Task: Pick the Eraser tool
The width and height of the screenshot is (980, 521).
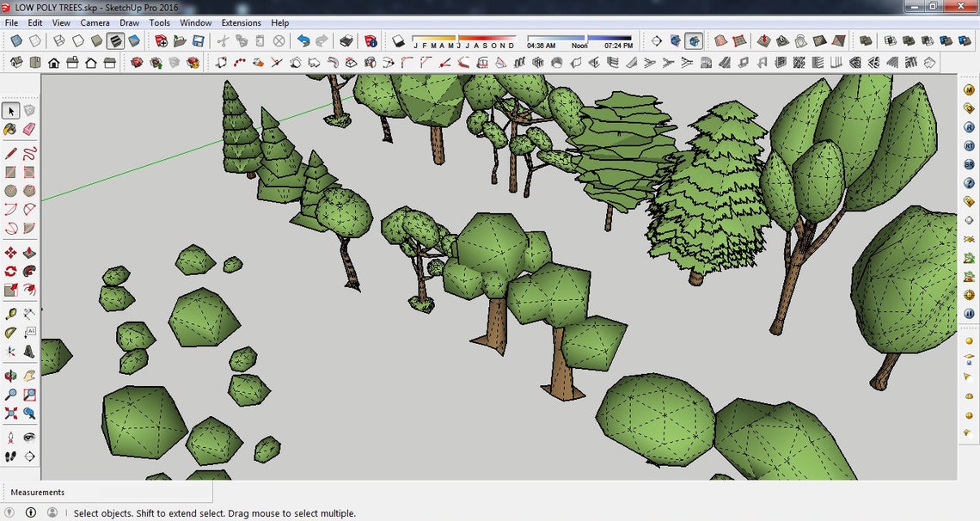Action: [28, 130]
